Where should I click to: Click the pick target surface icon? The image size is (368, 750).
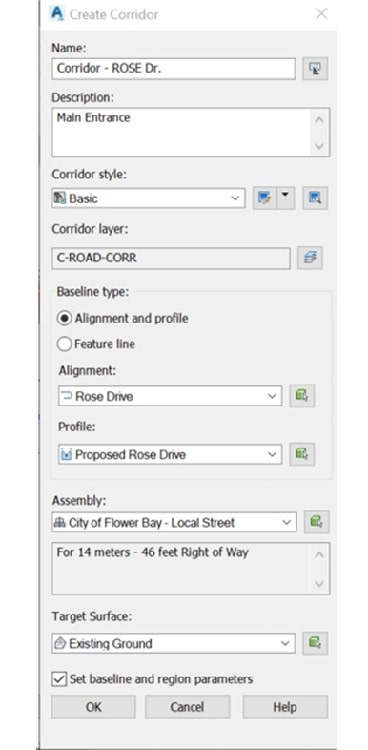pos(315,643)
